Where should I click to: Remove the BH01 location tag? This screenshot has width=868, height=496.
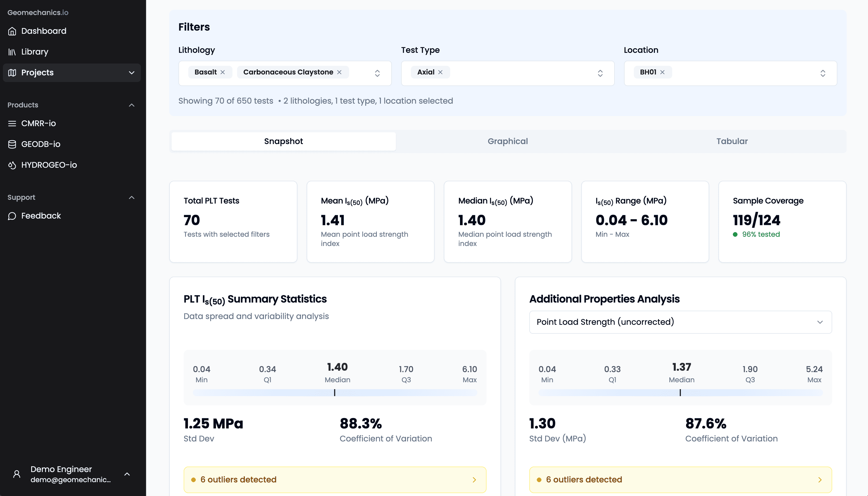(x=662, y=72)
